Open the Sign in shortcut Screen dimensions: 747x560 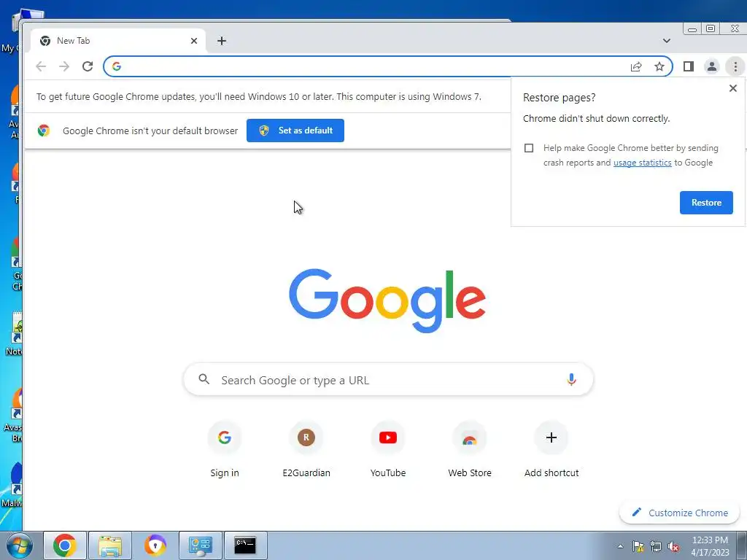(225, 451)
